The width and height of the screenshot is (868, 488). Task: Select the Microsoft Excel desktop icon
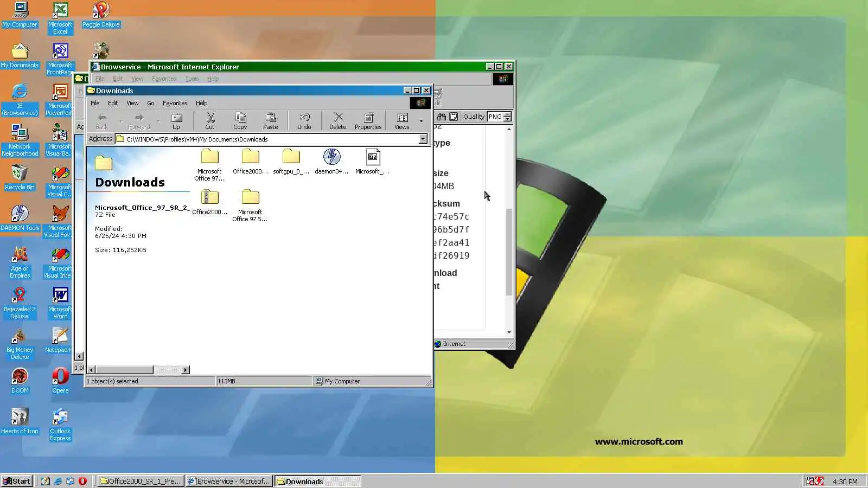click(x=60, y=18)
